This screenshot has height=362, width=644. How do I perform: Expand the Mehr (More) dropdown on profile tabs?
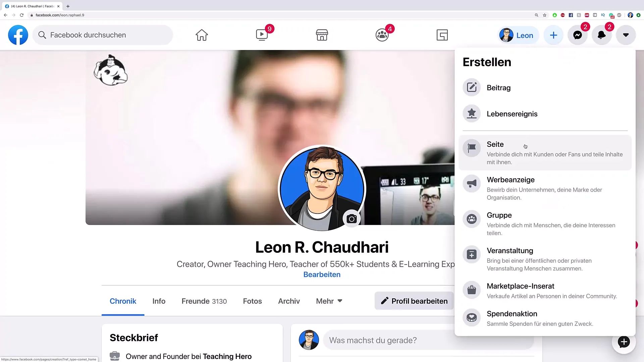[329, 301]
